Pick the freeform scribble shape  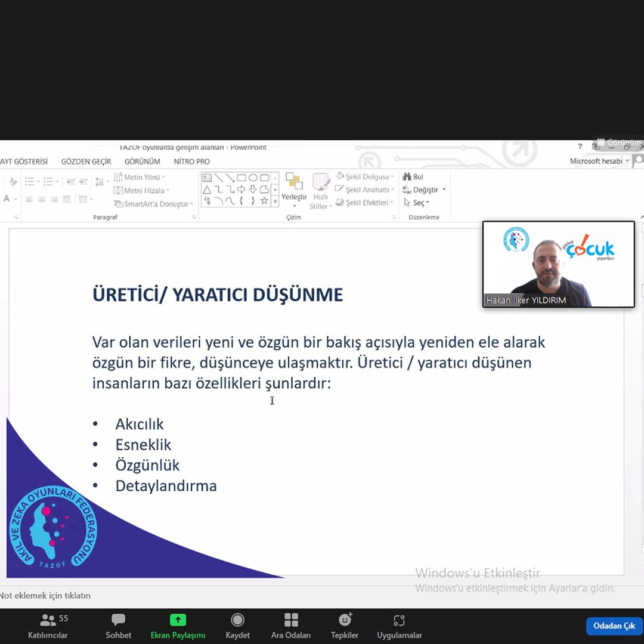pos(207,201)
